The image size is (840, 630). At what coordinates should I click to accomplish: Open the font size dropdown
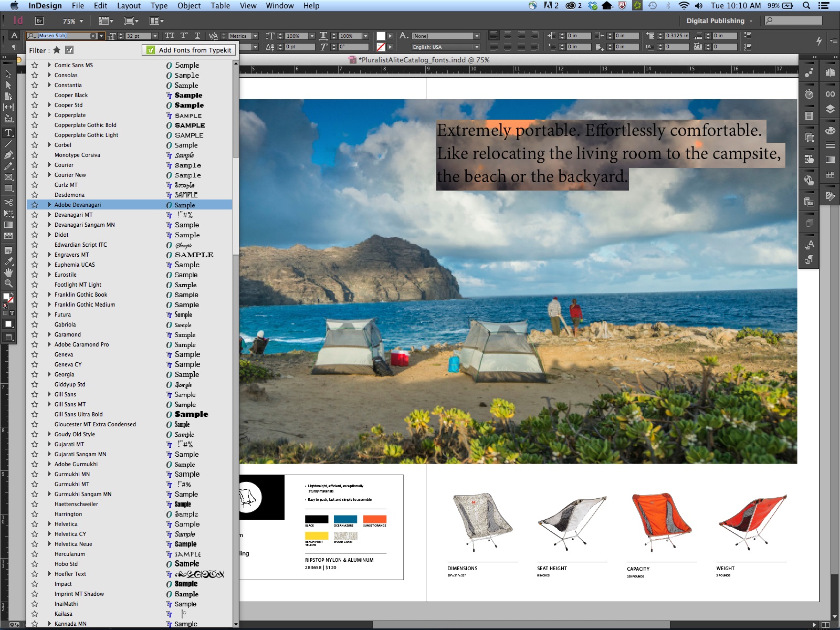(x=155, y=36)
